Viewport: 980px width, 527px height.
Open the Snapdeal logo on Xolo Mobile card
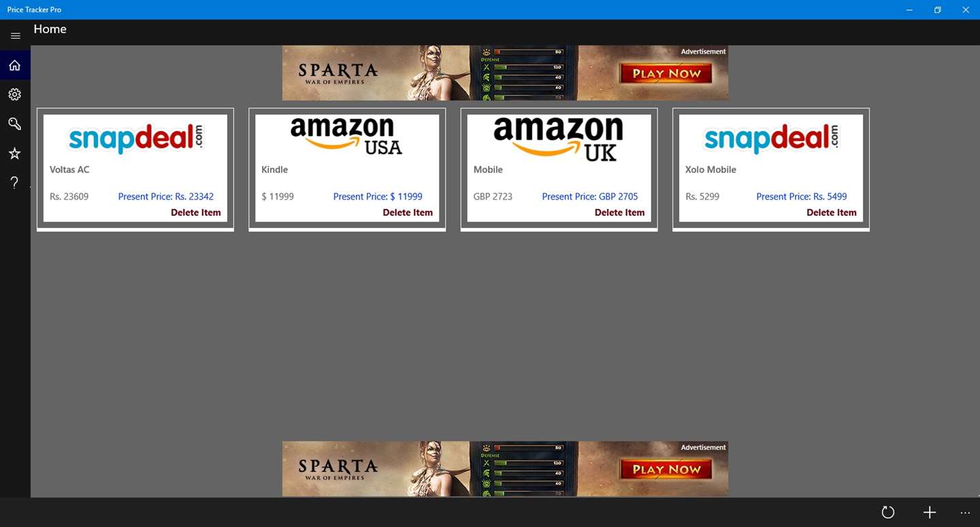772,139
